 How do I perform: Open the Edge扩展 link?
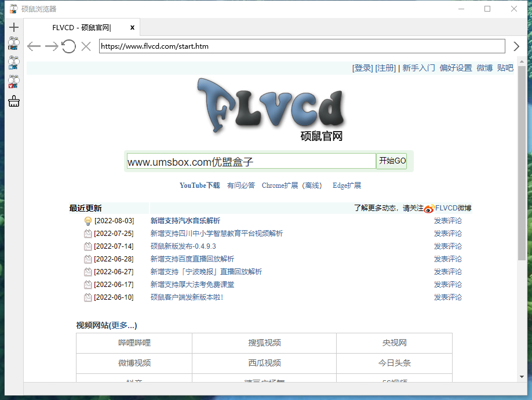(x=347, y=186)
